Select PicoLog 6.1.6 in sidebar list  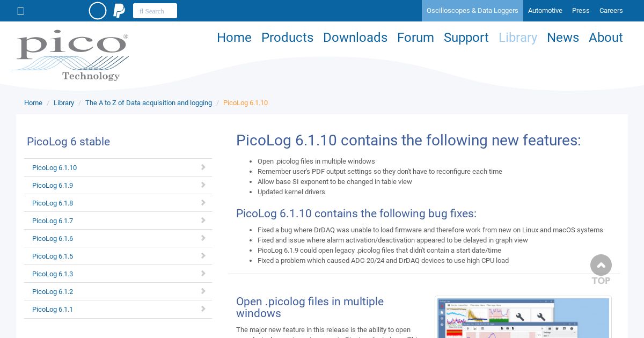118,238
